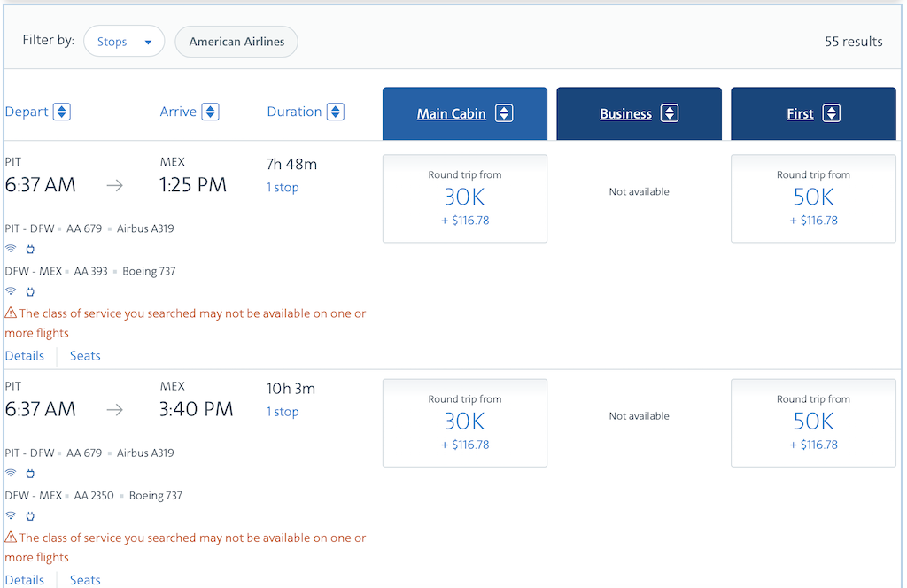Open Details for the 3:40 PM arrival flight
This screenshot has width=907, height=588.
pyautogui.click(x=24, y=580)
